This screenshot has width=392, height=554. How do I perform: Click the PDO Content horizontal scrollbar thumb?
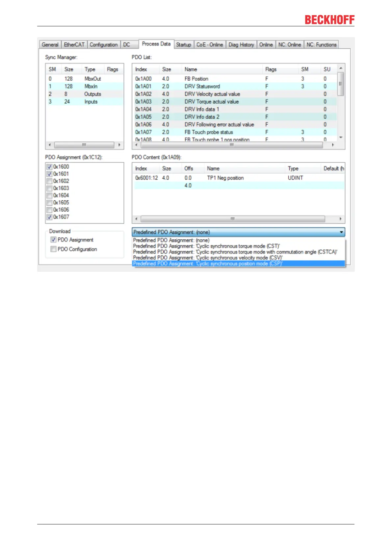pos(233,219)
